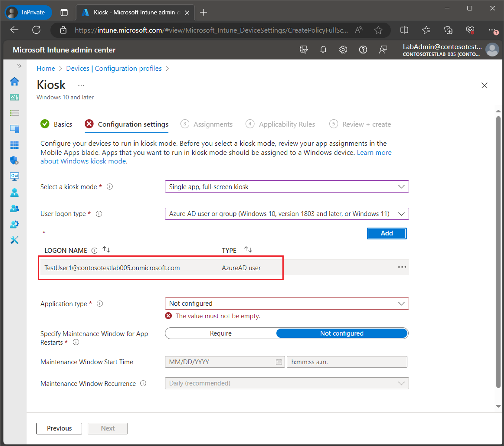Image resolution: width=504 pixels, height=446 pixels.
Task: Click info icon next to Application type
Action: coord(100,304)
